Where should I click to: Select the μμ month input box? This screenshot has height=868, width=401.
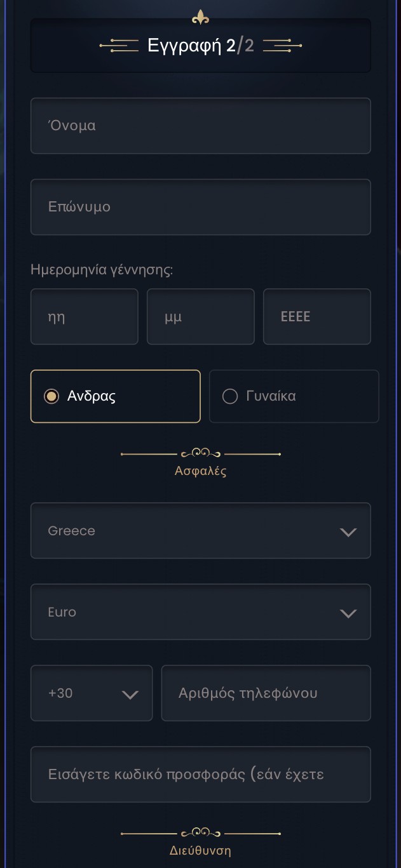click(200, 317)
